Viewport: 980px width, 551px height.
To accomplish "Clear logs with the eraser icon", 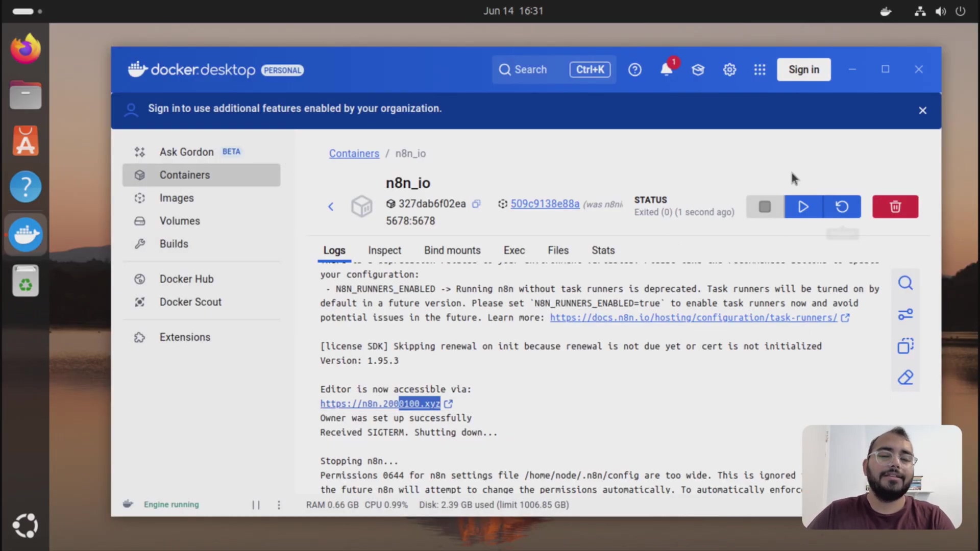I will tap(905, 378).
